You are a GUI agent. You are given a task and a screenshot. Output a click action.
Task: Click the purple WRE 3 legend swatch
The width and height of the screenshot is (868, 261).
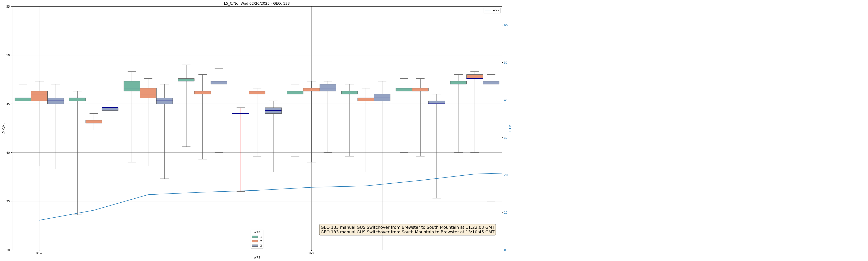pos(255,246)
